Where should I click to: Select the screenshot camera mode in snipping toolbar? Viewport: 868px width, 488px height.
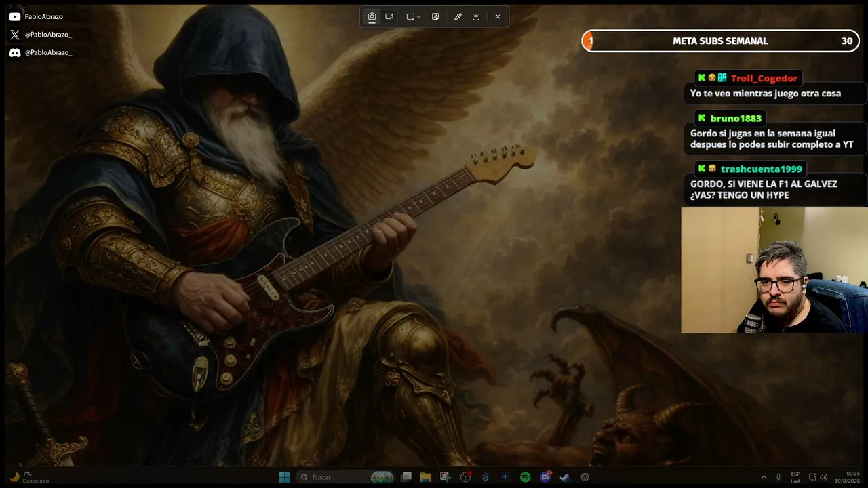(x=372, y=17)
